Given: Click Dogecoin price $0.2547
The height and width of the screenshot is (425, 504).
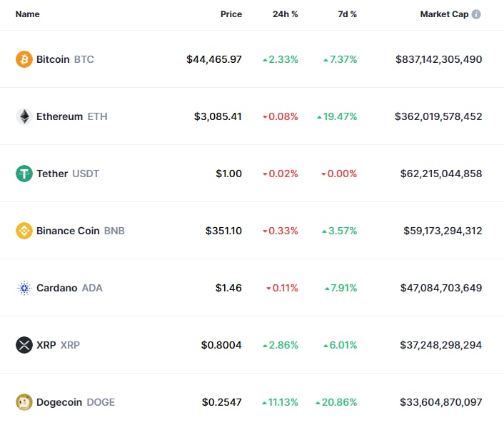Looking at the screenshot, I should 222,402.
